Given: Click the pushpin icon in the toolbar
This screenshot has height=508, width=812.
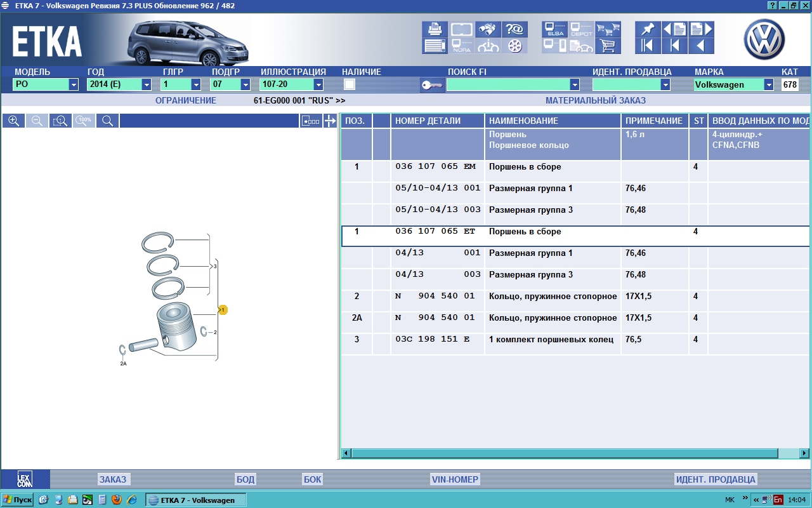Looking at the screenshot, I should [x=647, y=29].
